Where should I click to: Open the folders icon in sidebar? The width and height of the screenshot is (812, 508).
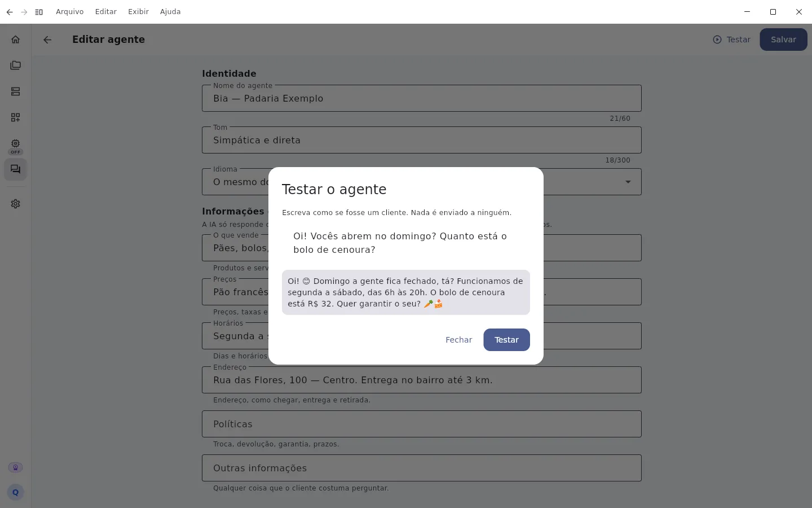pyautogui.click(x=15, y=65)
